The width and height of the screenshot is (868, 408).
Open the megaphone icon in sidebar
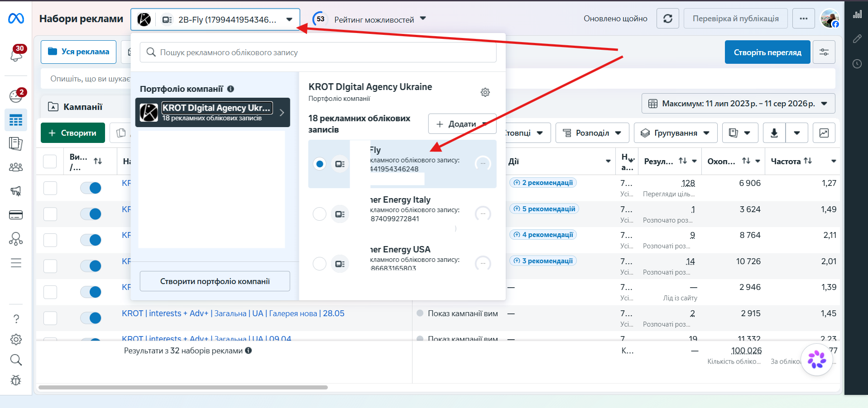tap(16, 191)
